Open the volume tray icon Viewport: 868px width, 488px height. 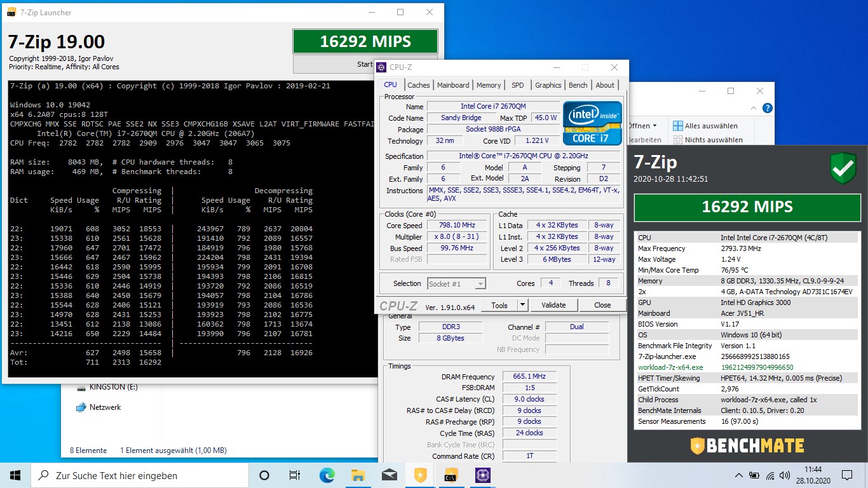point(786,475)
